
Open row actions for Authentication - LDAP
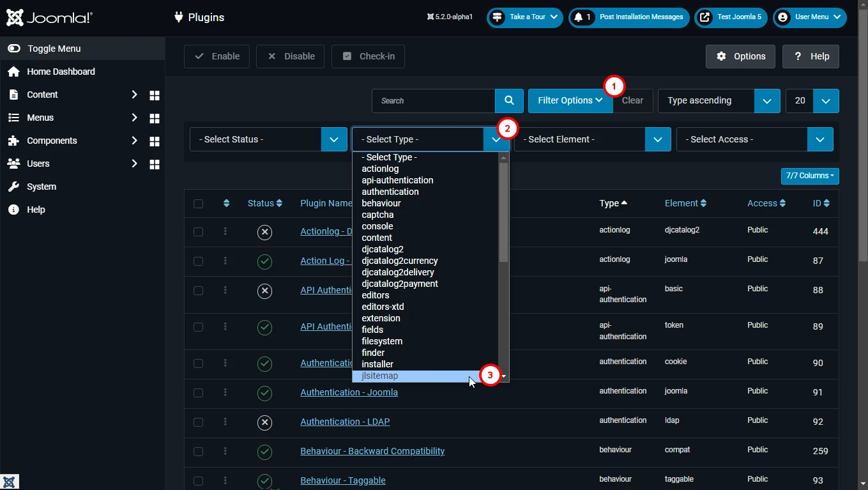225,422
